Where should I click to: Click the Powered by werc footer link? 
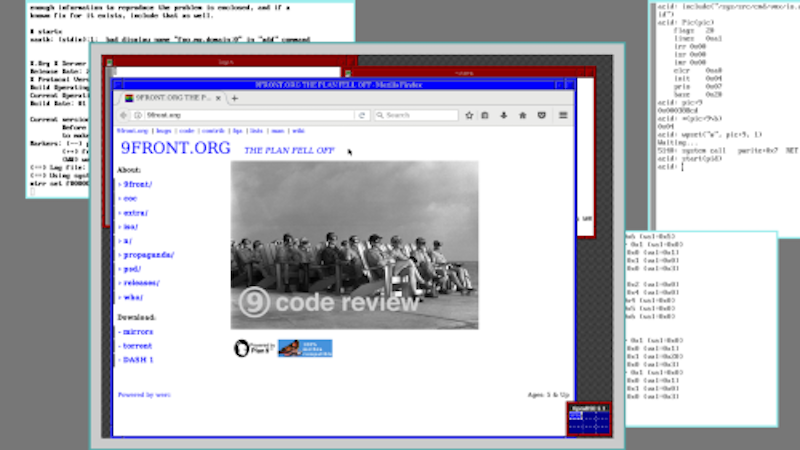[144, 395]
